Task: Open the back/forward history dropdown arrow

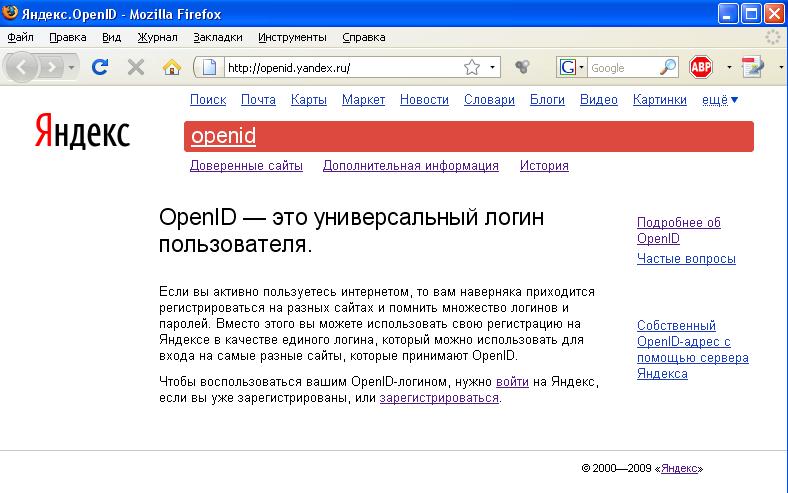Action: click(x=71, y=67)
